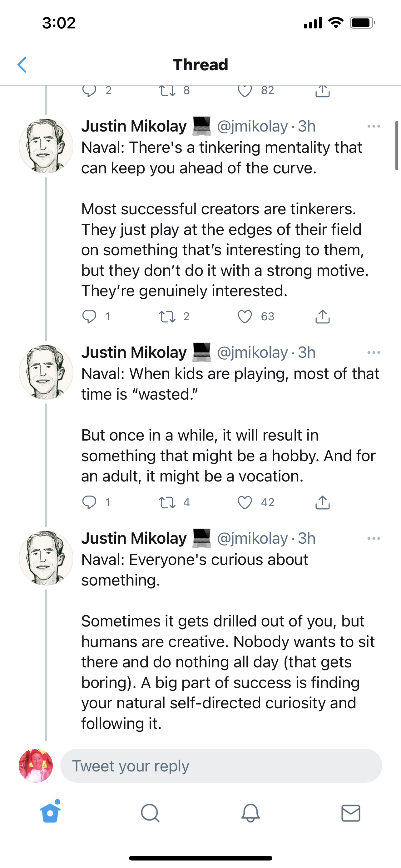Like the kids are playing tweet

coord(245,502)
